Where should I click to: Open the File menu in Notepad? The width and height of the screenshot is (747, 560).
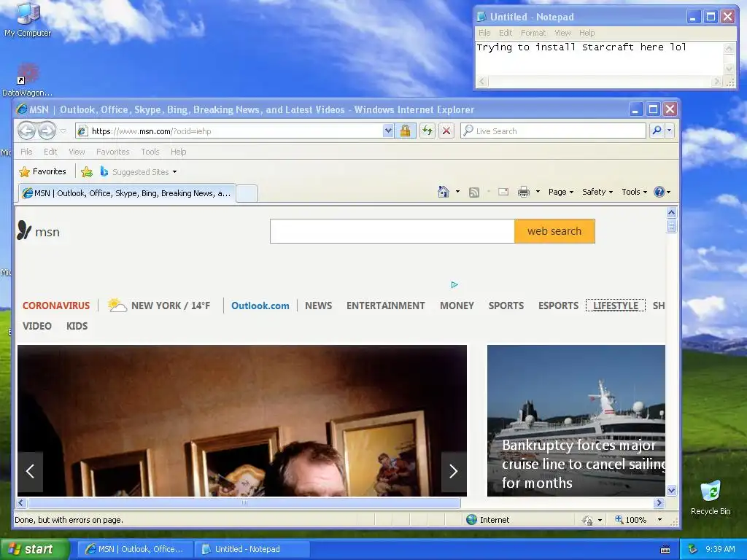click(x=484, y=33)
